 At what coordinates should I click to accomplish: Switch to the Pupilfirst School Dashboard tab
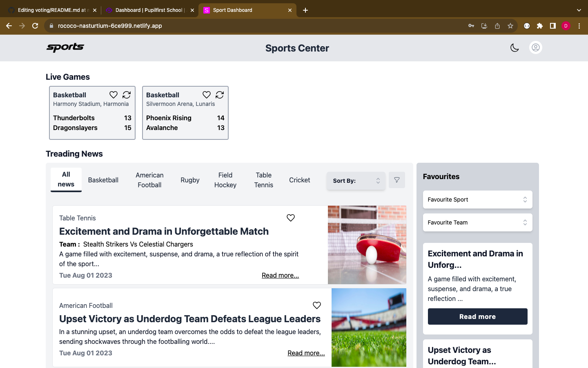[145, 10]
